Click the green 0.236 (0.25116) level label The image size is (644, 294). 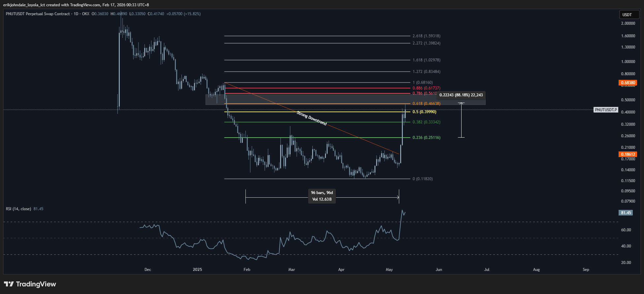(426, 138)
